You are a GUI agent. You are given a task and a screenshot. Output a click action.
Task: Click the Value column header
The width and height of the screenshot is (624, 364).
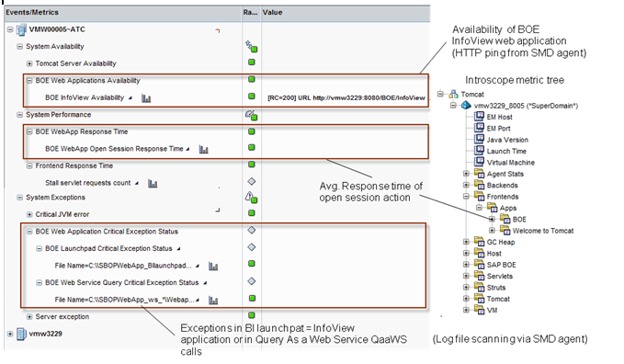tap(346, 13)
